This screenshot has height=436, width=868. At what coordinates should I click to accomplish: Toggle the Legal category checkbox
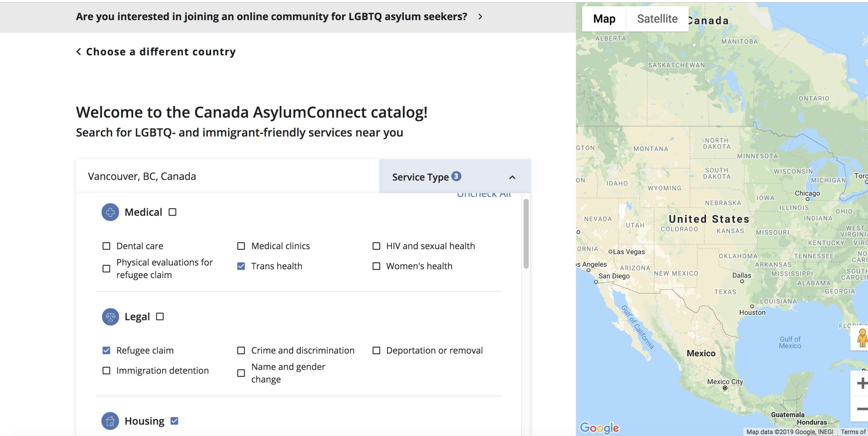160,317
